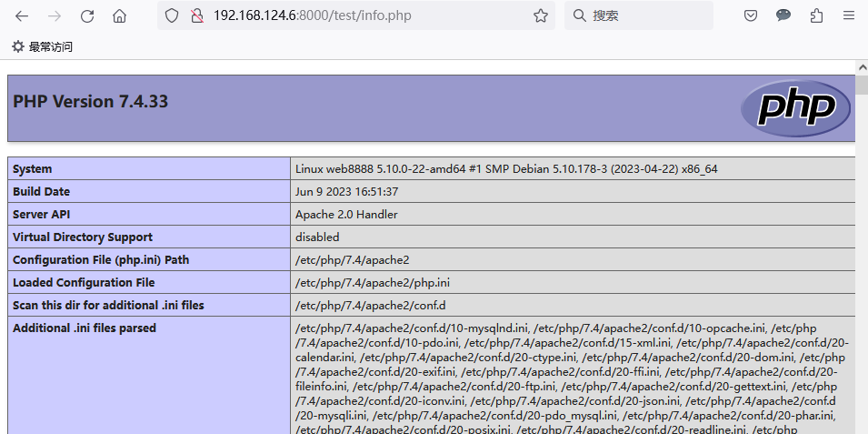Click the Loaded Configuration File label

click(x=84, y=283)
